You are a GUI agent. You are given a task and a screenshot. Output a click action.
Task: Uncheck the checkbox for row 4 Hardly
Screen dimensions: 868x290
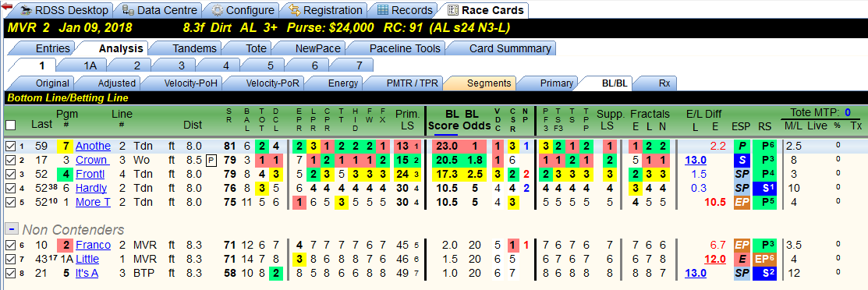pos(10,188)
